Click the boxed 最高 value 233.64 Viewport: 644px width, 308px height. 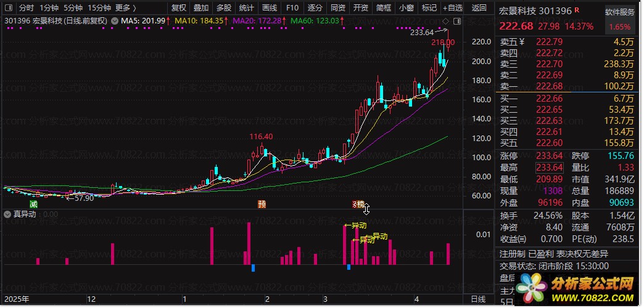pos(549,168)
